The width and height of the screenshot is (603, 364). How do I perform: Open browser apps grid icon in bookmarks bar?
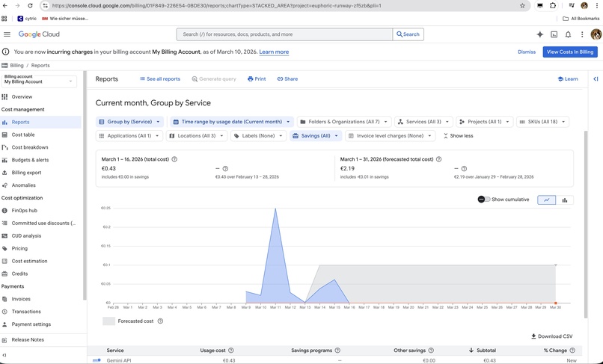pos(4,19)
